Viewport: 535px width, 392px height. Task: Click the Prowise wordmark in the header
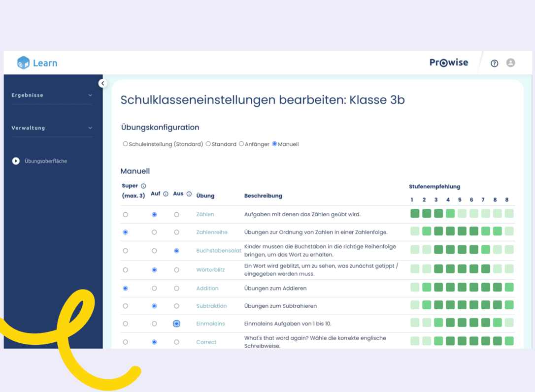coord(448,63)
